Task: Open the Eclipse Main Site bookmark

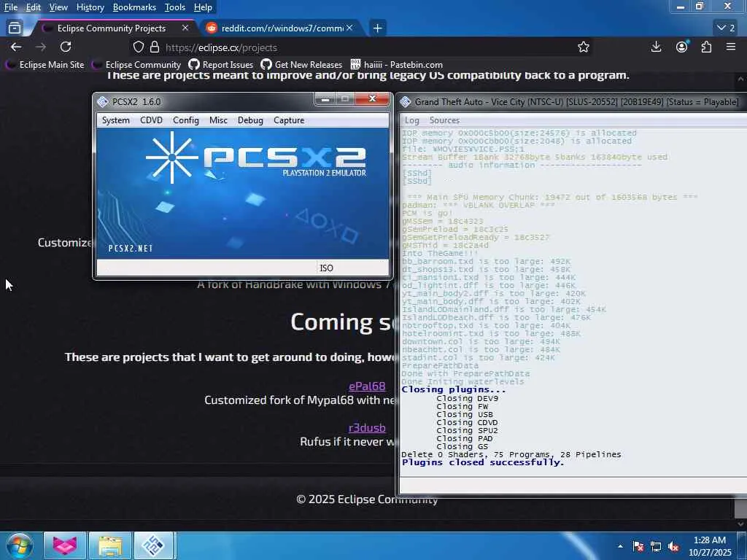Action: [45, 65]
